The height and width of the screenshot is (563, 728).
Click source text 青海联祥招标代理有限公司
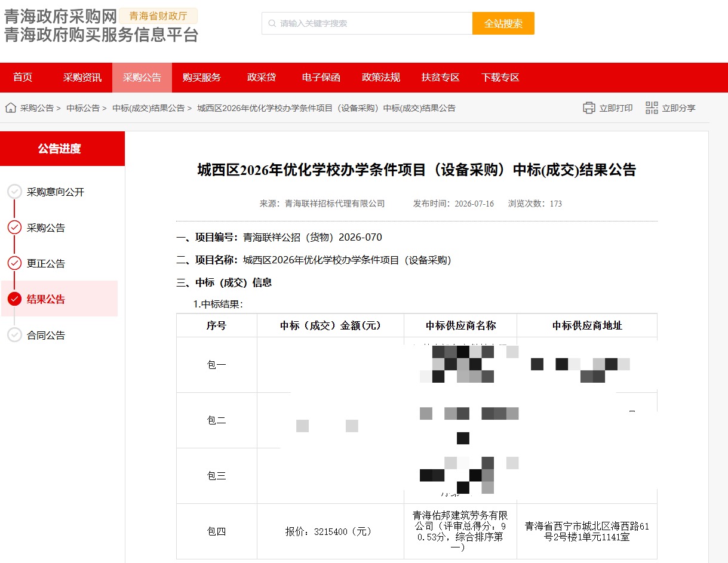point(335,204)
